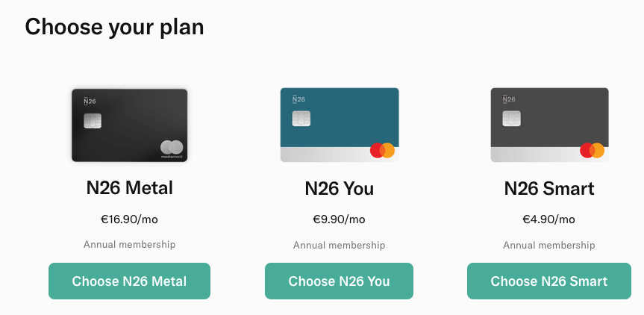The image size is (644, 315).
Task: Click the N26 You plan title
Action: [340, 189]
